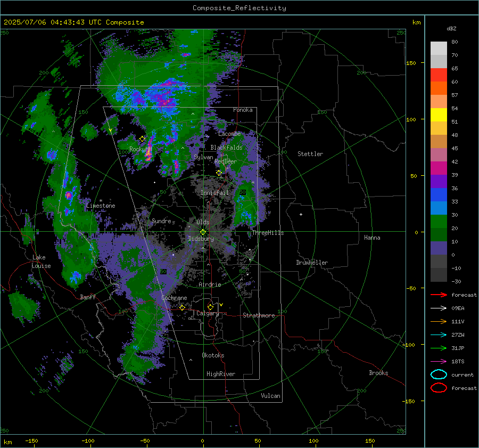Select the orange 57-60 dBZ swatch
479x448 pixels.
tap(439, 88)
